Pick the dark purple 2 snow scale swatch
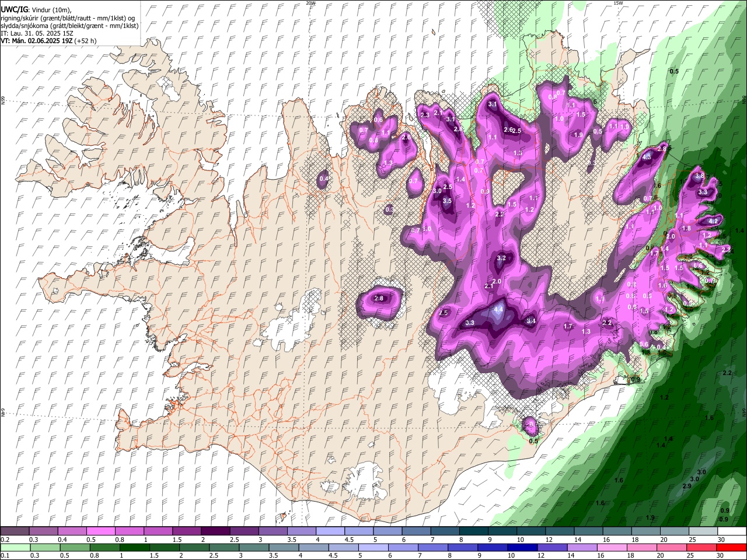Image resolution: width=747 pixels, height=560 pixels. pyautogui.click(x=215, y=531)
